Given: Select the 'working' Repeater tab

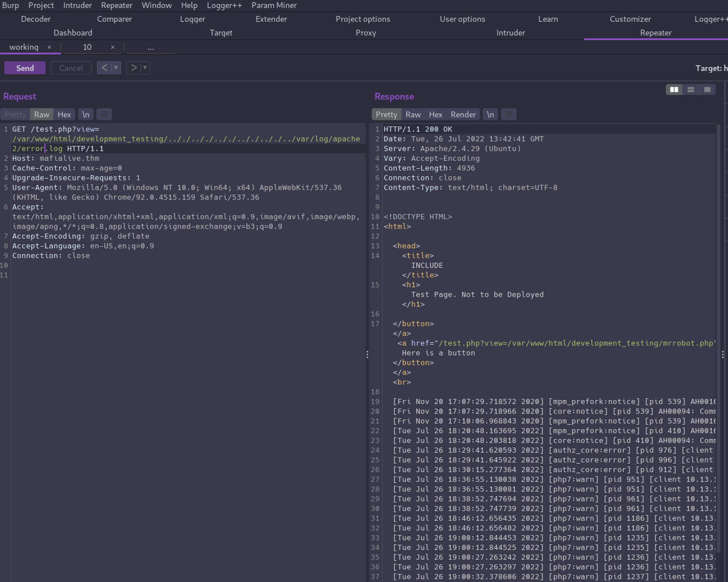Looking at the screenshot, I should click(24, 47).
